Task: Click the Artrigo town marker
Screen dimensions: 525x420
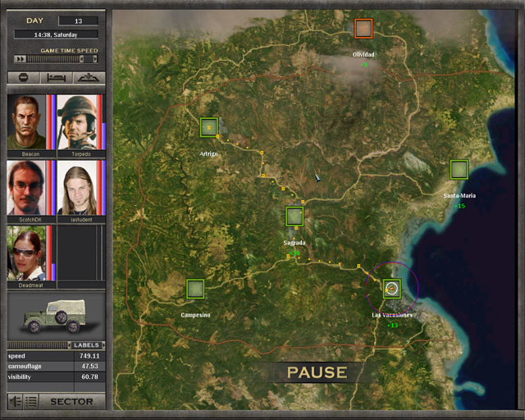Action: [209, 127]
